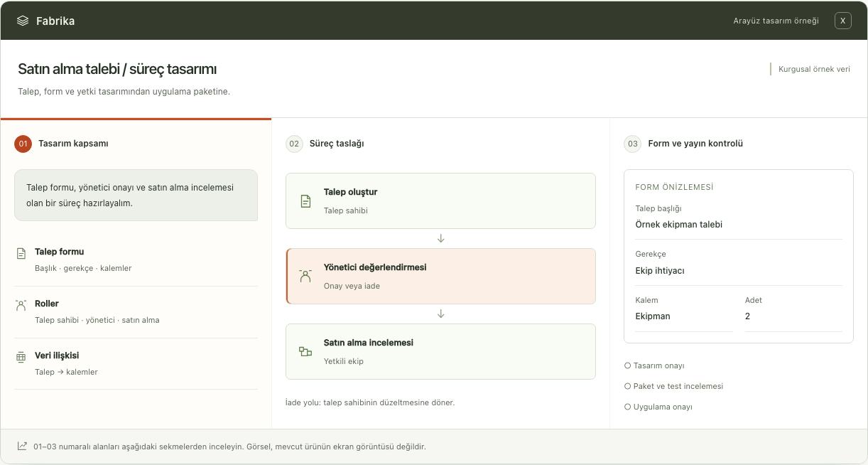The image size is (868, 465).
Task: Click the Talep formu document icon
Action: 21,253
